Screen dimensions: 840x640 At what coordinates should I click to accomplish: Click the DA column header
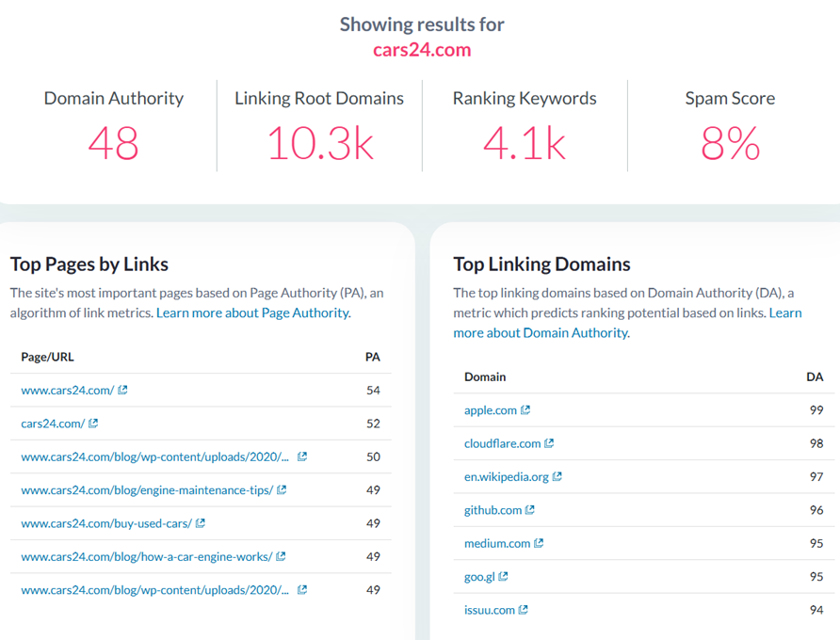point(815,376)
